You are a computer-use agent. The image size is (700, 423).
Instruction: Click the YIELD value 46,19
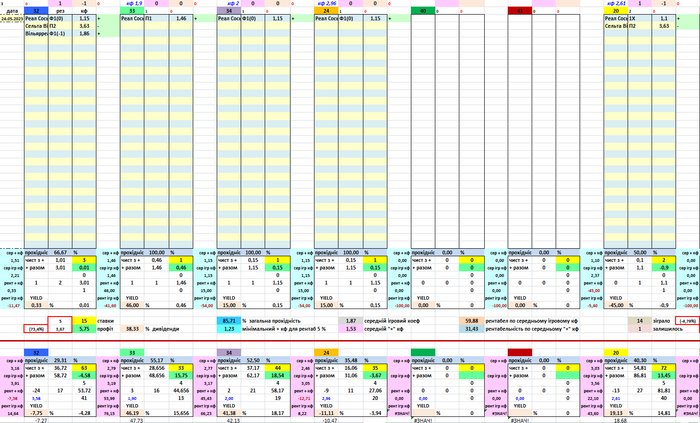point(132,413)
